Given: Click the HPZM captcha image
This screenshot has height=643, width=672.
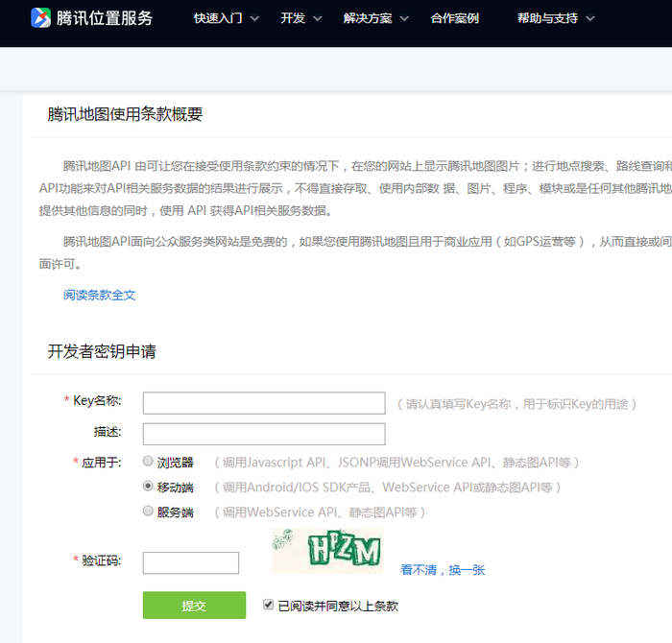Looking at the screenshot, I should (327, 551).
